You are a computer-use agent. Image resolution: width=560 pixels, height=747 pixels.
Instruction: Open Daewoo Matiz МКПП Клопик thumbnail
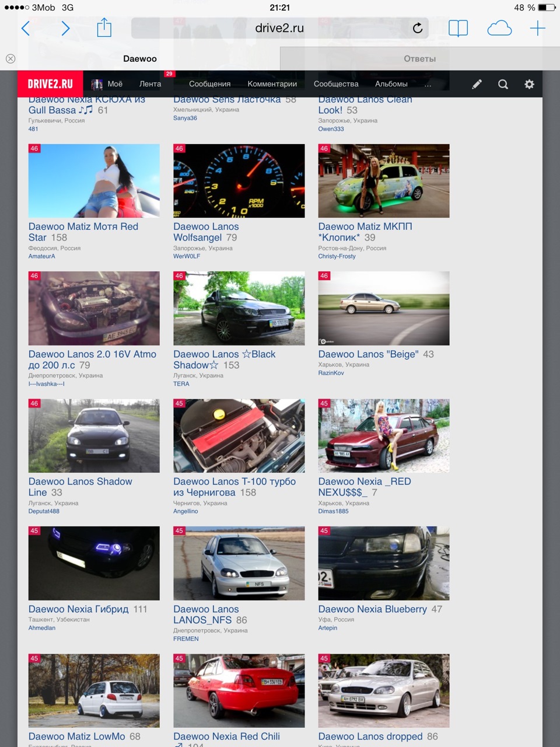click(384, 181)
